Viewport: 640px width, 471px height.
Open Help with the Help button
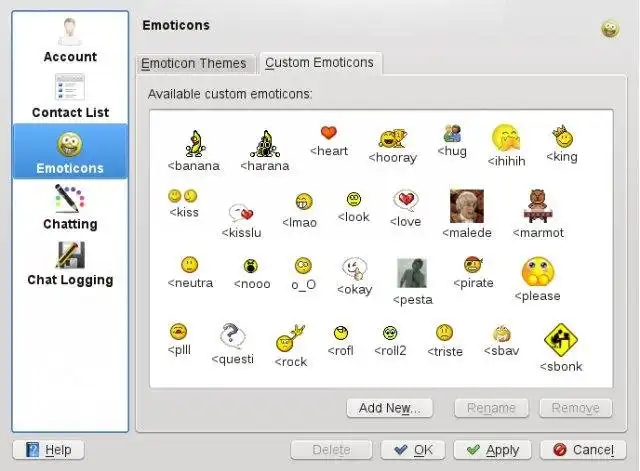[49, 450]
